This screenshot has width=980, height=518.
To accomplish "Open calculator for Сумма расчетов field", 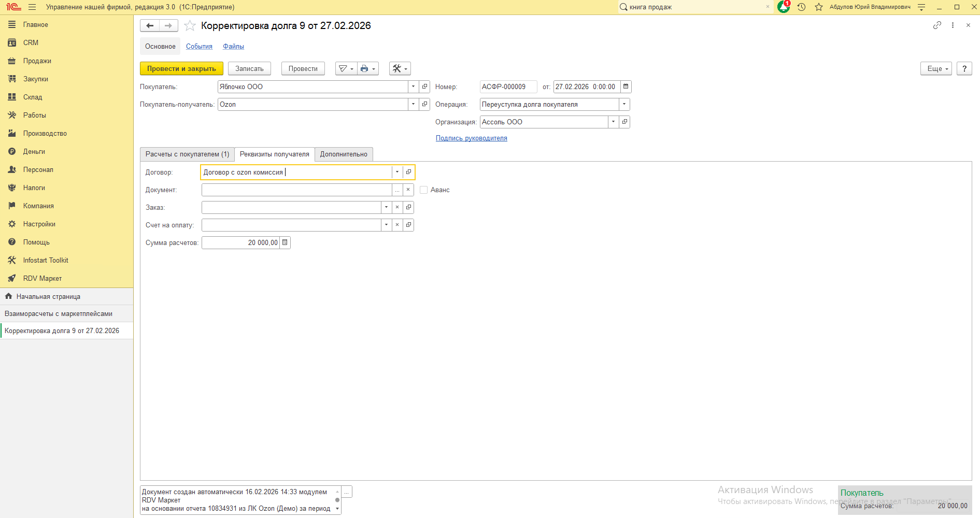I will tap(285, 242).
